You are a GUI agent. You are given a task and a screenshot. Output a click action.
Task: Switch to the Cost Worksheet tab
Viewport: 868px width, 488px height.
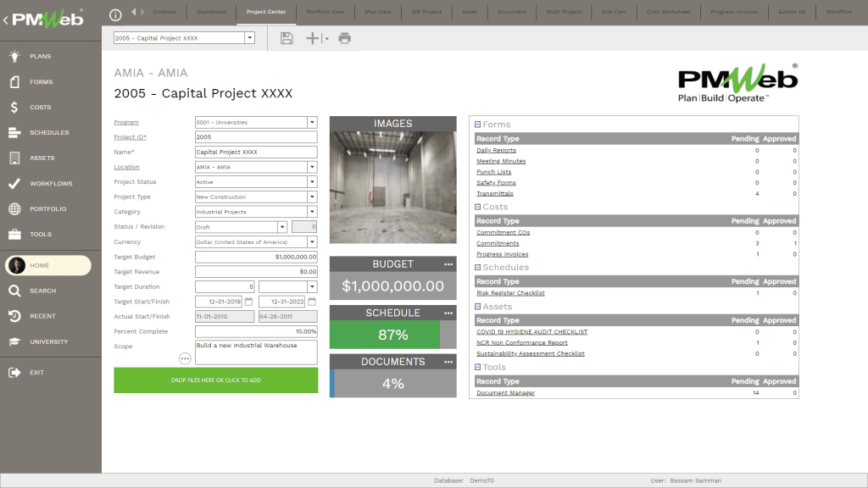pyautogui.click(x=669, y=12)
